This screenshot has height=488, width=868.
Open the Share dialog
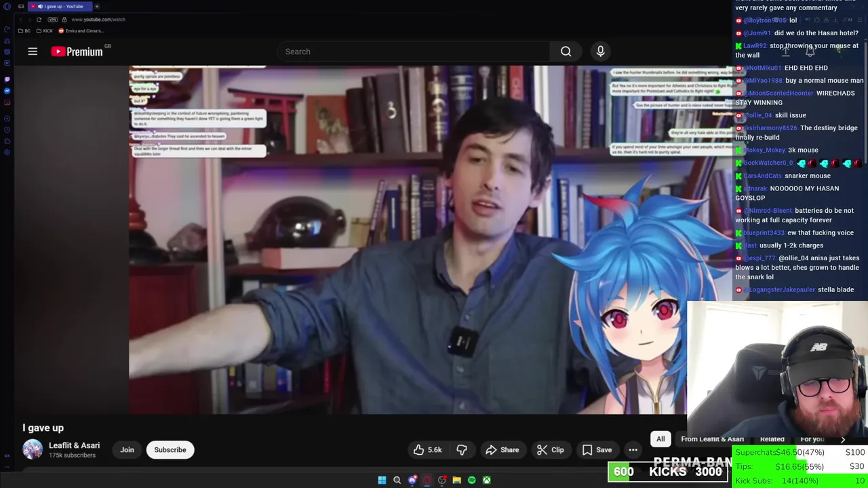(x=502, y=450)
